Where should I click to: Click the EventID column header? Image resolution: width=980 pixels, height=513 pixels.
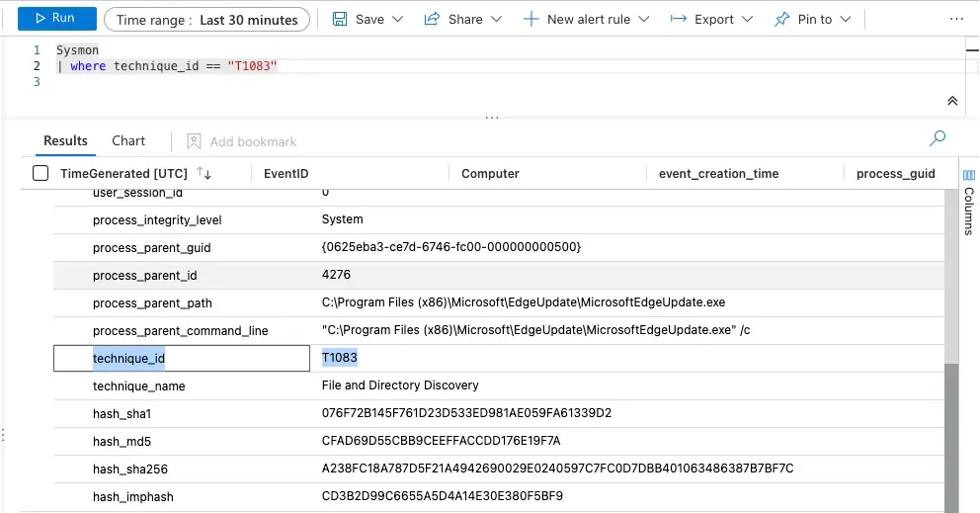(x=286, y=173)
